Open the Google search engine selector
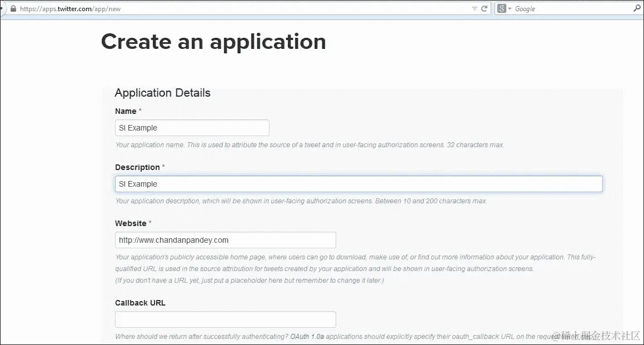Image resolution: width=644 pixels, height=345 pixels. (x=504, y=8)
